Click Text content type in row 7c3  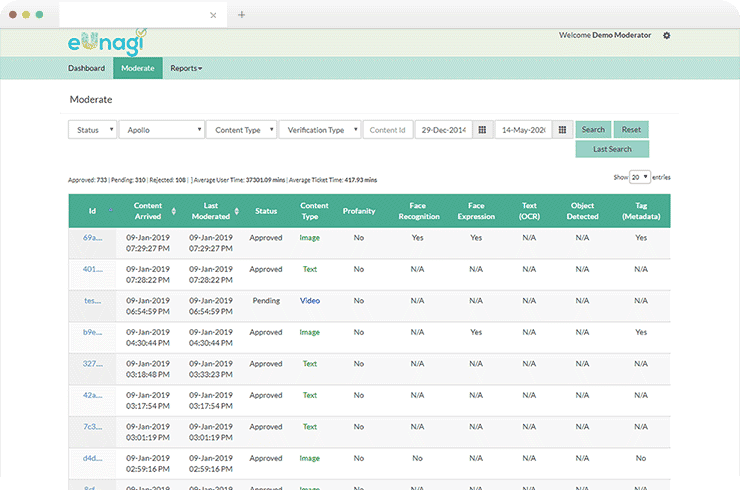tap(310, 427)
